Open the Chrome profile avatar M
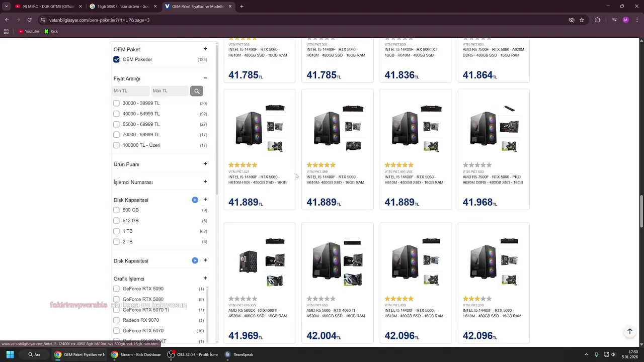Screen dimensions: 644x362 [625, 20]
